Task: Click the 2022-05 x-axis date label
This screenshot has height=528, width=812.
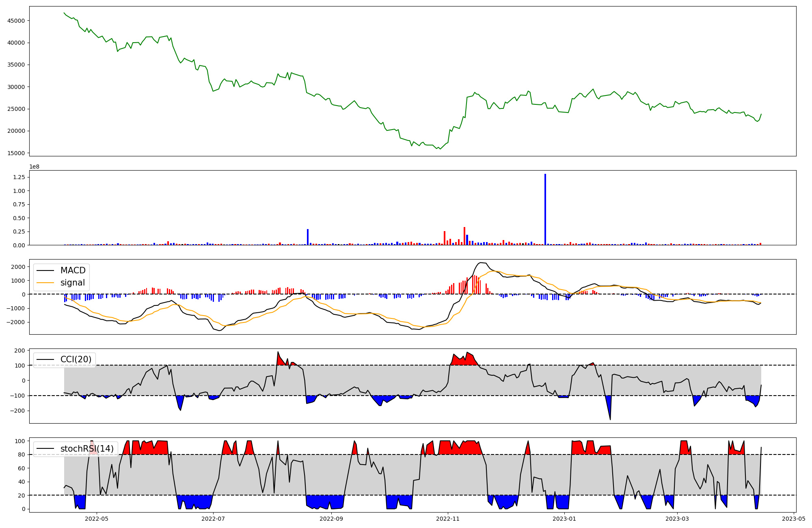Action: pos(97,519)
